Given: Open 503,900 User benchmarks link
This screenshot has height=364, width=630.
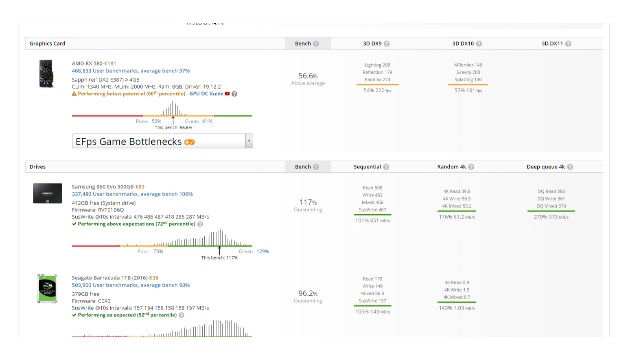Looking at the screenshot, I should pyautogui.click(x=131, y=285).
